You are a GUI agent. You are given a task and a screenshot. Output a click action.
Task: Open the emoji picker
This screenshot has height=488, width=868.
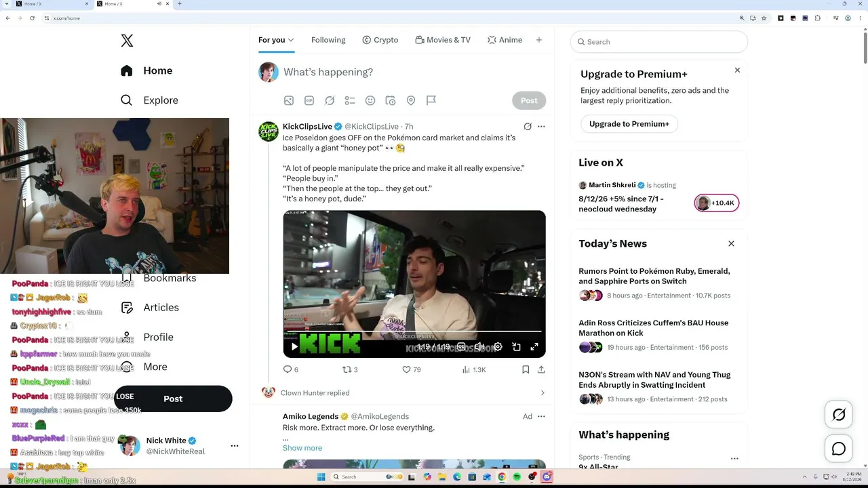point(370,100)
